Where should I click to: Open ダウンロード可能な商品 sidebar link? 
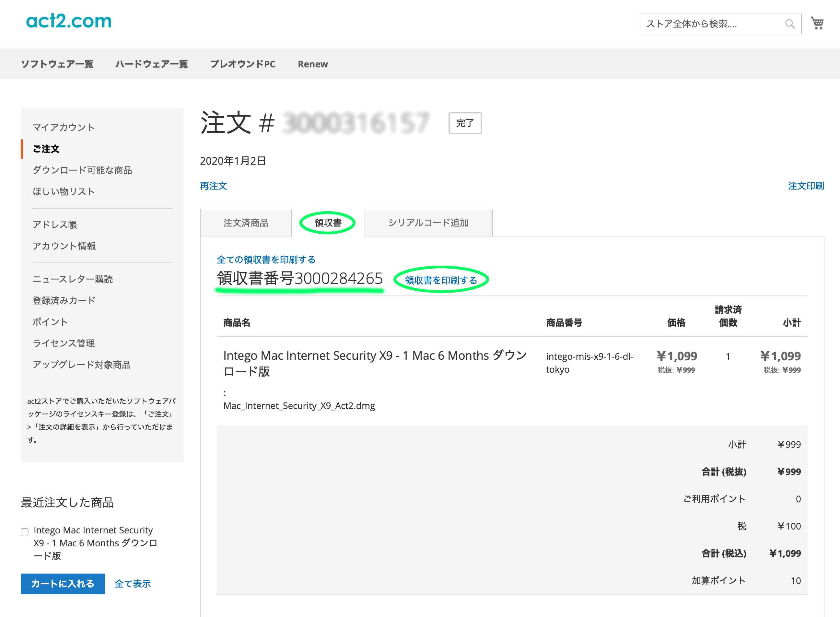[x=82, y=170]
